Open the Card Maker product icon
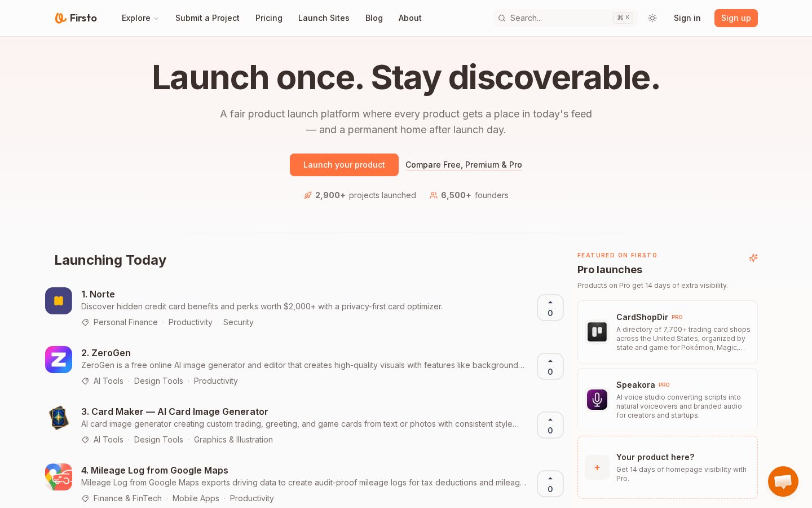Viewport: 812px width, 508px height. click(x=59, y=418)
